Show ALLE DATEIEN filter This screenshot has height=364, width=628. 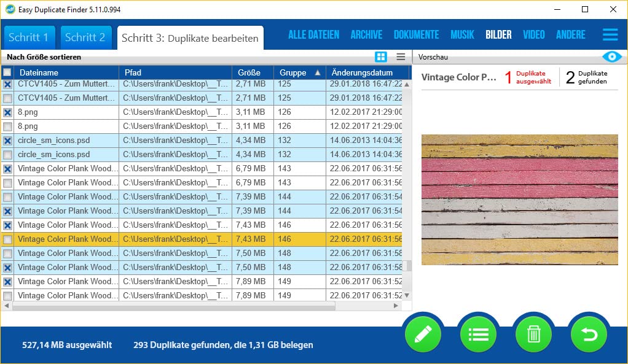(313, 35)
